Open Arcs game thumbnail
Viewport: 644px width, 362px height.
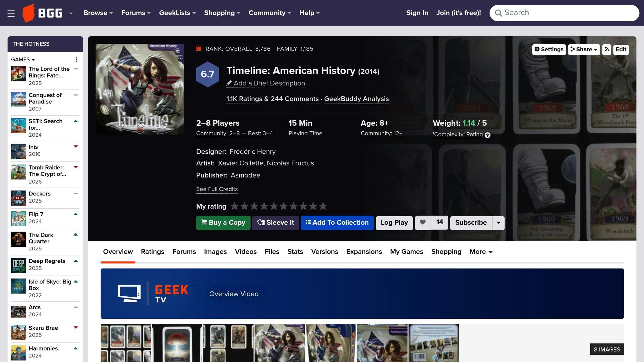coord(19,312)
